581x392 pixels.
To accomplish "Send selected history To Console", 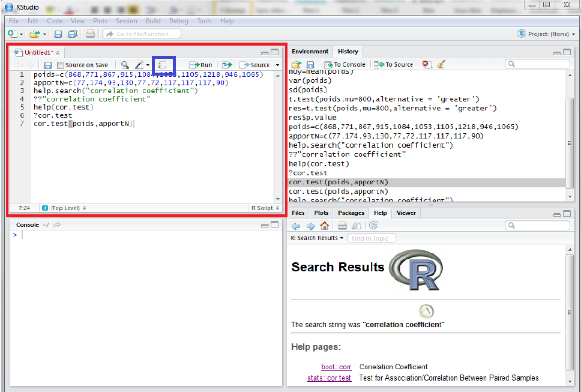I will (345, 64).
